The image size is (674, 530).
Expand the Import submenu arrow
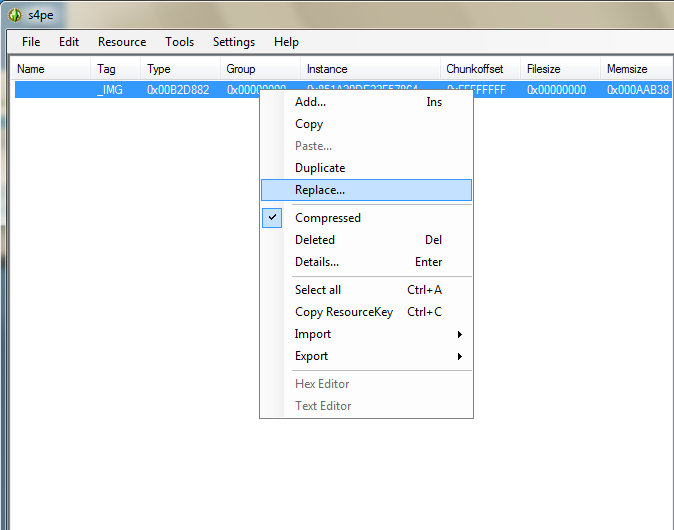point(459,334)
